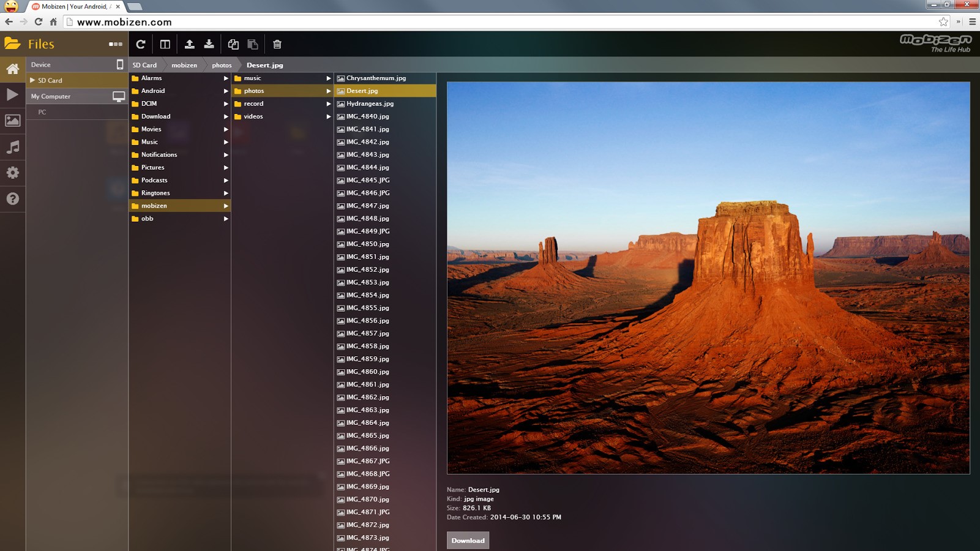Delete the selected file with the trash icon

[277, 44]
